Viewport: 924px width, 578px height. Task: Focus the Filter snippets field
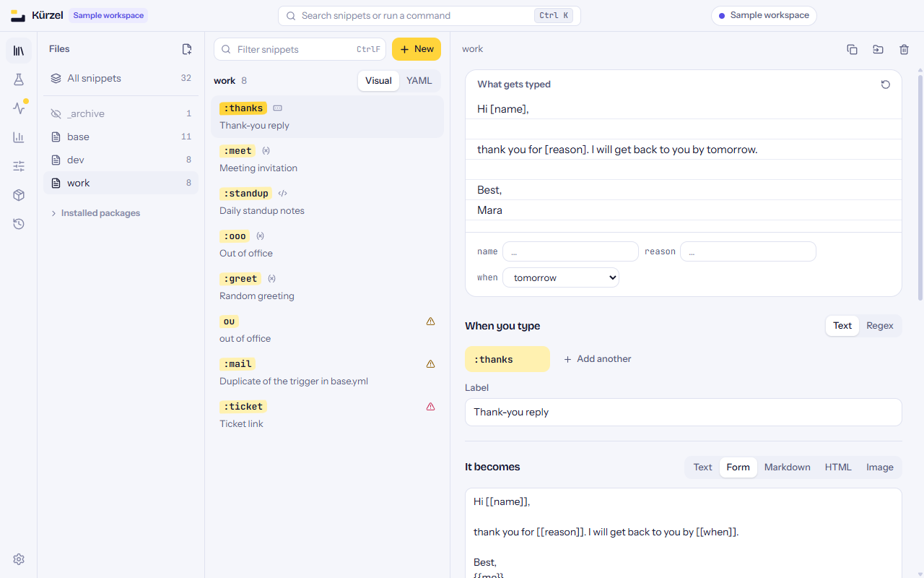pyautogui.click(x=300, y=49)
